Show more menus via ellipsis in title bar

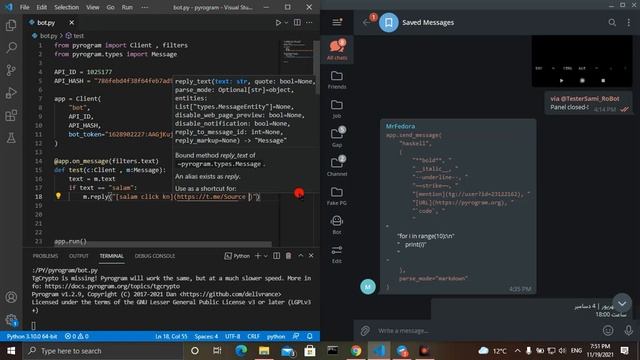[145, 7]
